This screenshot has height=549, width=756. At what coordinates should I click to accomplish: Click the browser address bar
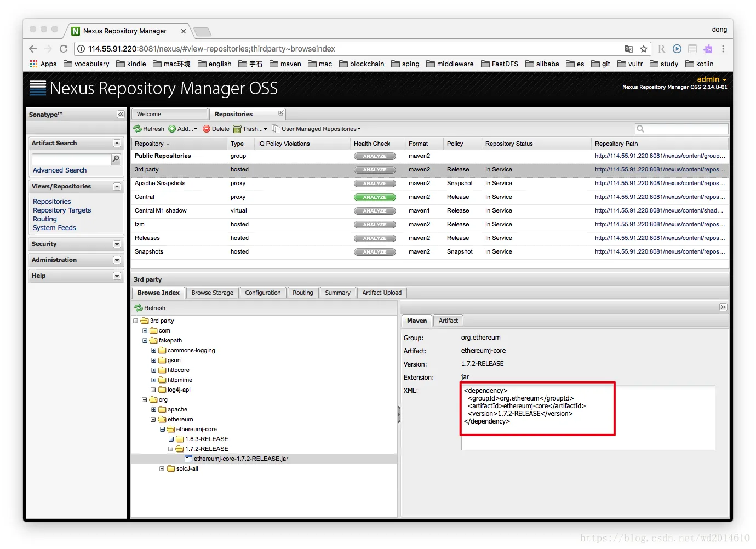click(x=351, y=49)
